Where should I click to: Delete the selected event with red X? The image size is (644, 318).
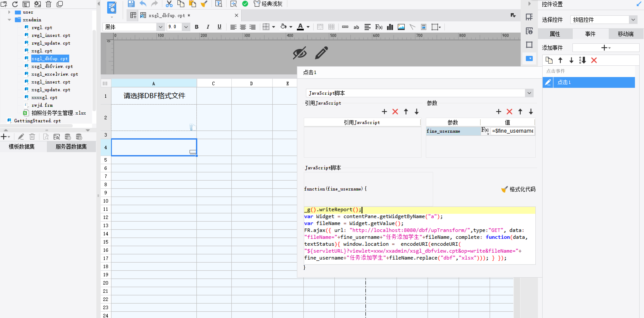[594, 60]
